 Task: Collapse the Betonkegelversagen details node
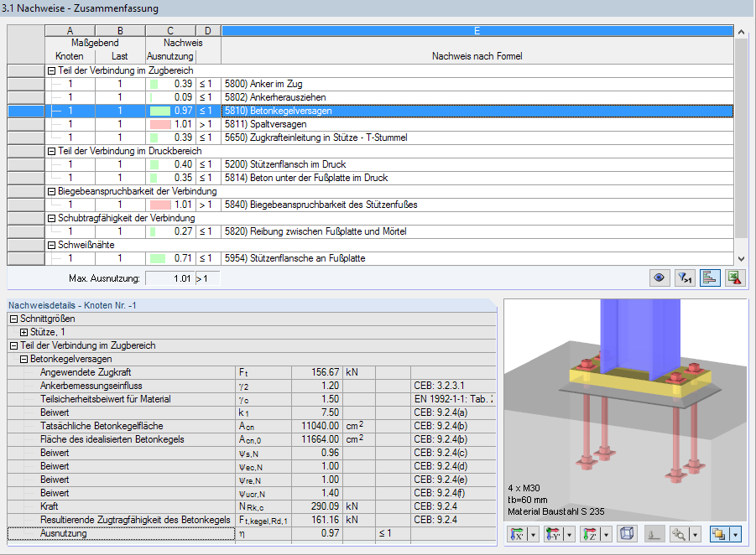24,360
